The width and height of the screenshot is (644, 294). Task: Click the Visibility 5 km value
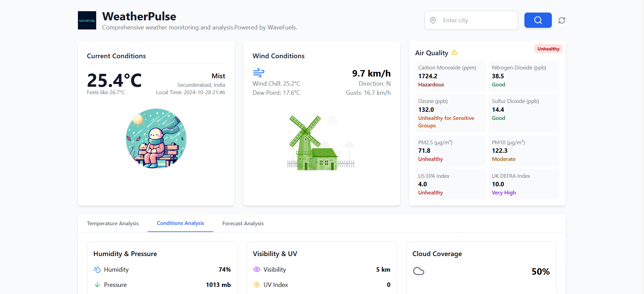383,270
